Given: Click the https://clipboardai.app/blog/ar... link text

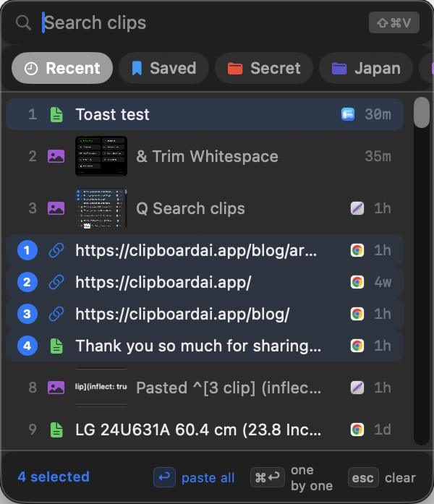Looking at the screenshot, I should 196,250.
